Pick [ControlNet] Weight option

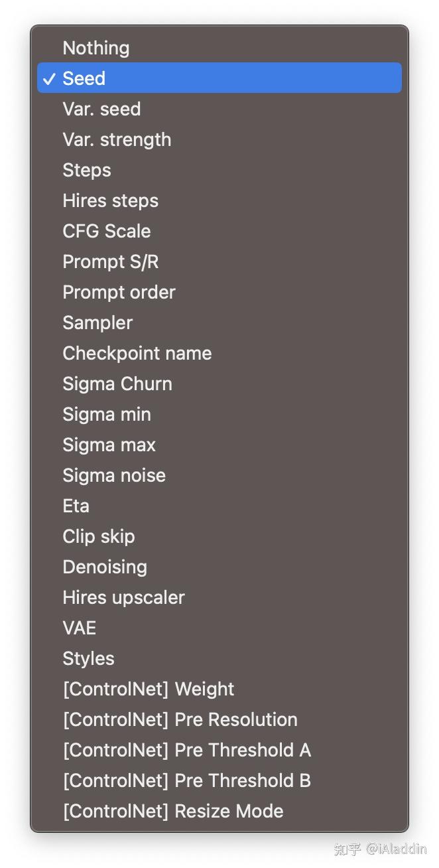point(149,689)
